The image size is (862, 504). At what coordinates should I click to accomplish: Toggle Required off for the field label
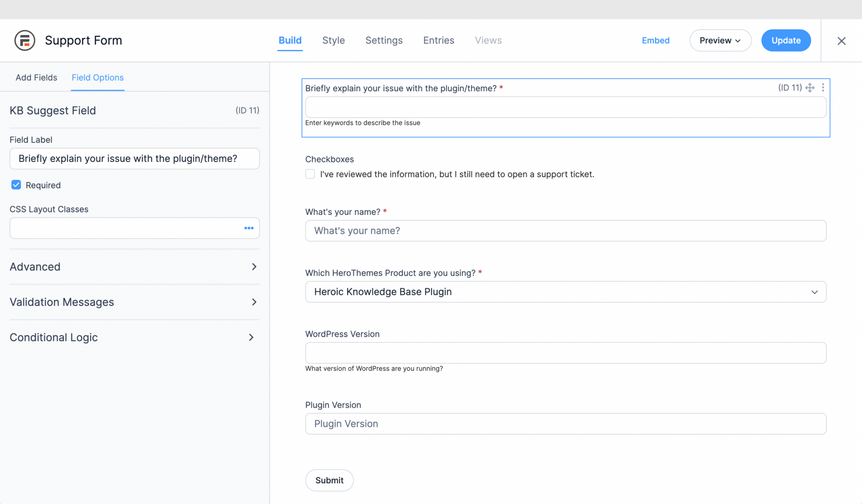16,185
